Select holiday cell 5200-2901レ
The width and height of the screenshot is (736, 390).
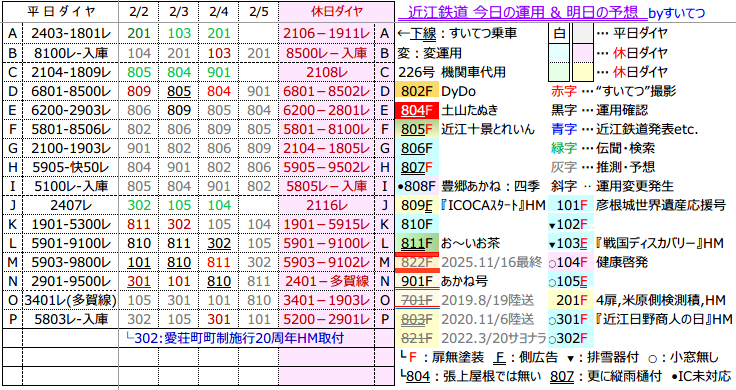[x=327, y=319]
